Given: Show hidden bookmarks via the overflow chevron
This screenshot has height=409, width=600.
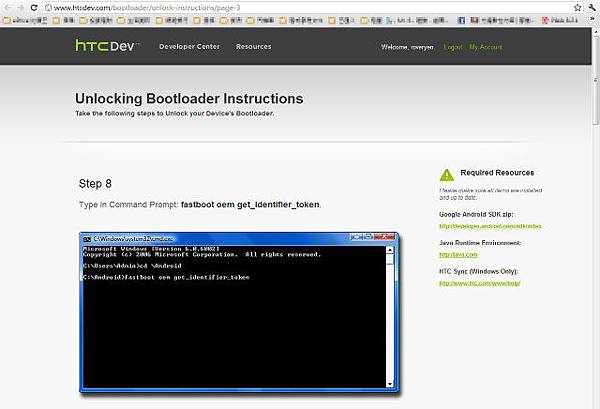Looking at the screenshot, I should click(593, 20).
